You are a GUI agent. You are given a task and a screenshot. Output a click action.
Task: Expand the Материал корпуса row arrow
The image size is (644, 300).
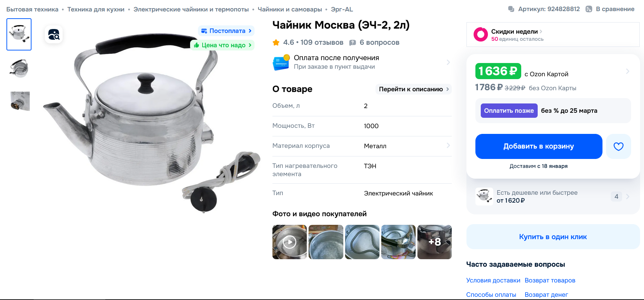(x=448, y=145)
